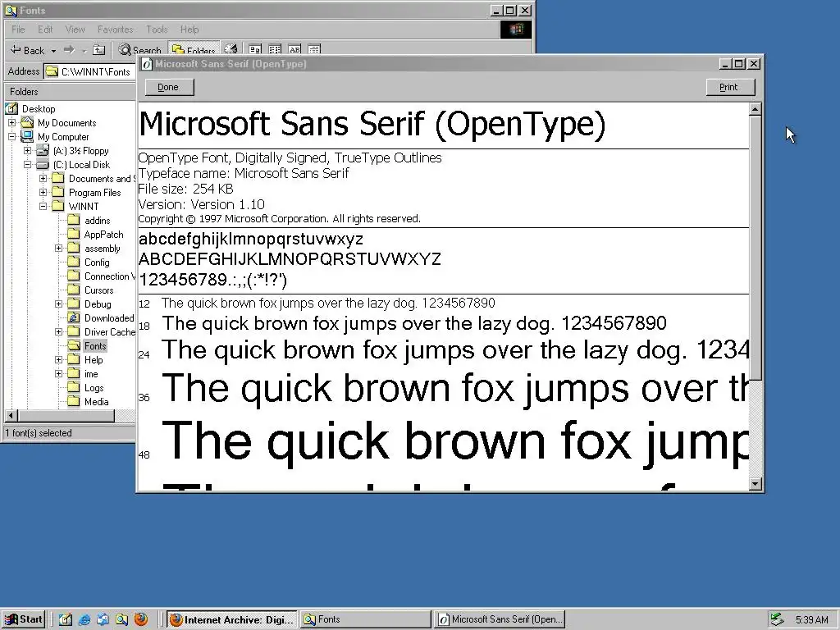Click the Forward arrow in Fonts toolbar

[x=69, y=50]
